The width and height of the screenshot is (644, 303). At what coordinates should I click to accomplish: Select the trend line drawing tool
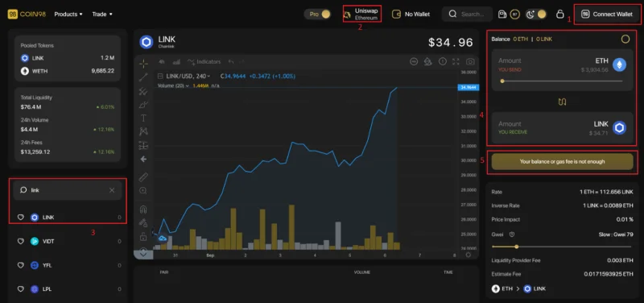point(143,77)
